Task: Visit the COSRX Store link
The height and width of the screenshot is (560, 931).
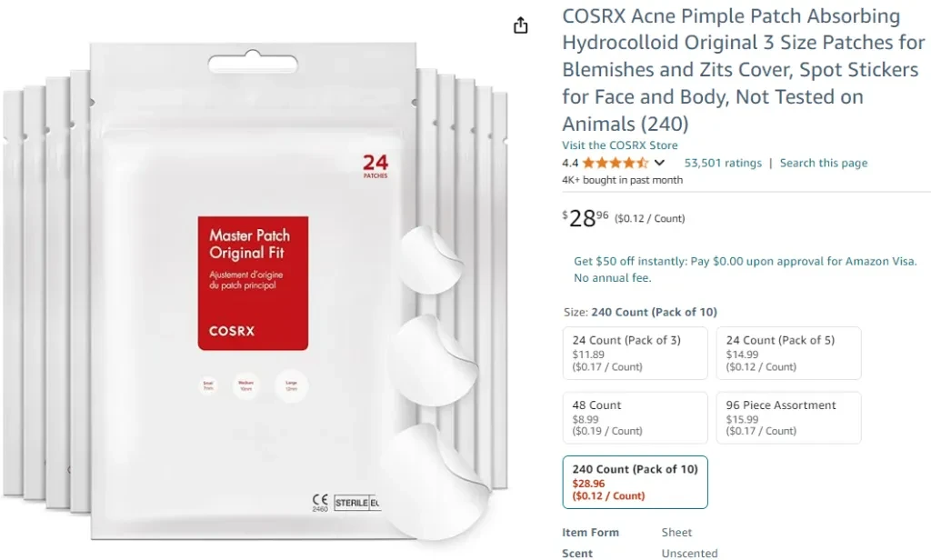Action: point(619,145)
